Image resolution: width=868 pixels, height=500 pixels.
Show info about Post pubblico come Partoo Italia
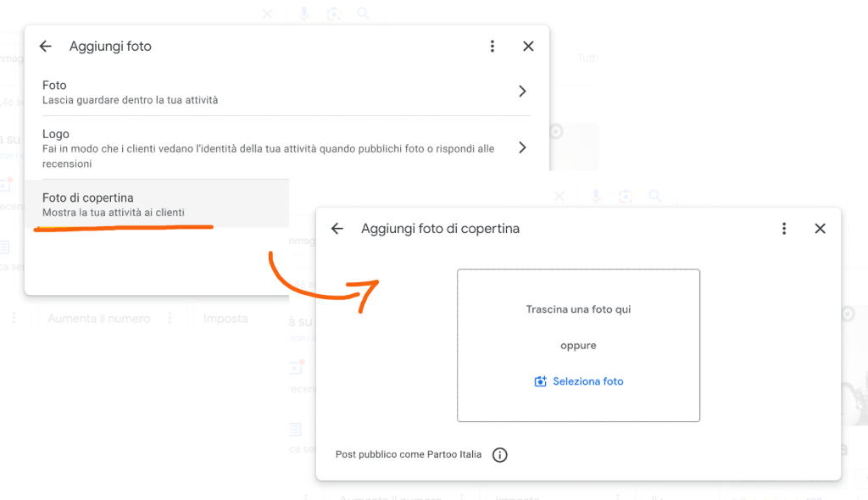[500, 455]
